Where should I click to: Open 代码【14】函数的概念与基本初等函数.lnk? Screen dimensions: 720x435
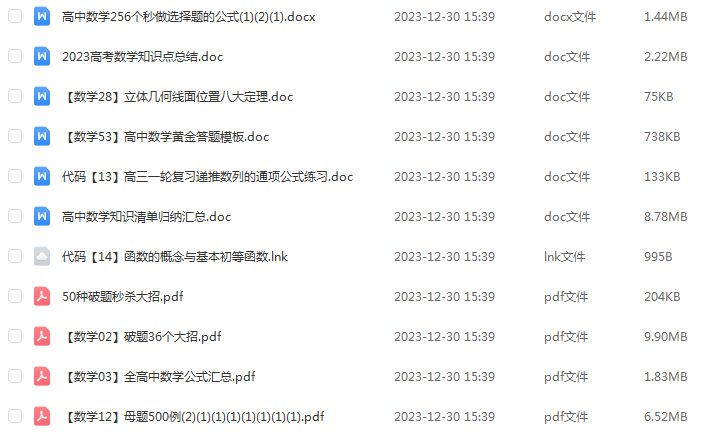pyautogui.click(x=175, y=257)
